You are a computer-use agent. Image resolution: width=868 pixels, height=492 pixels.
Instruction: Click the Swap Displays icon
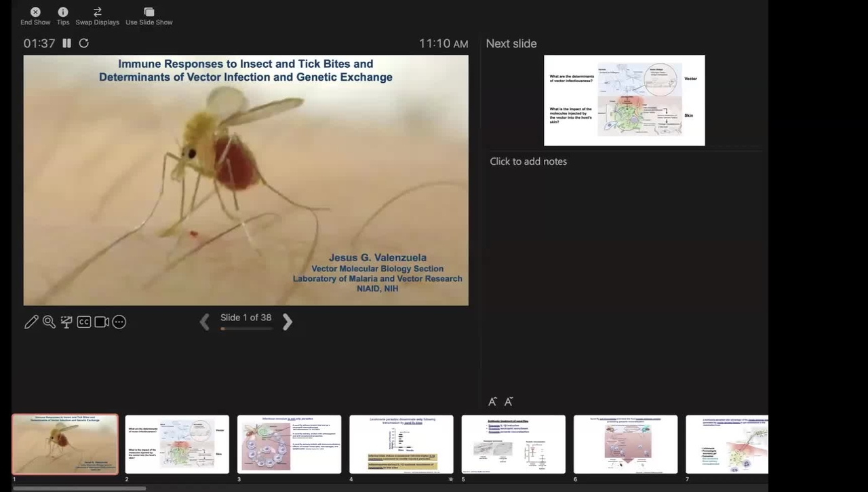tap(97, 12)
